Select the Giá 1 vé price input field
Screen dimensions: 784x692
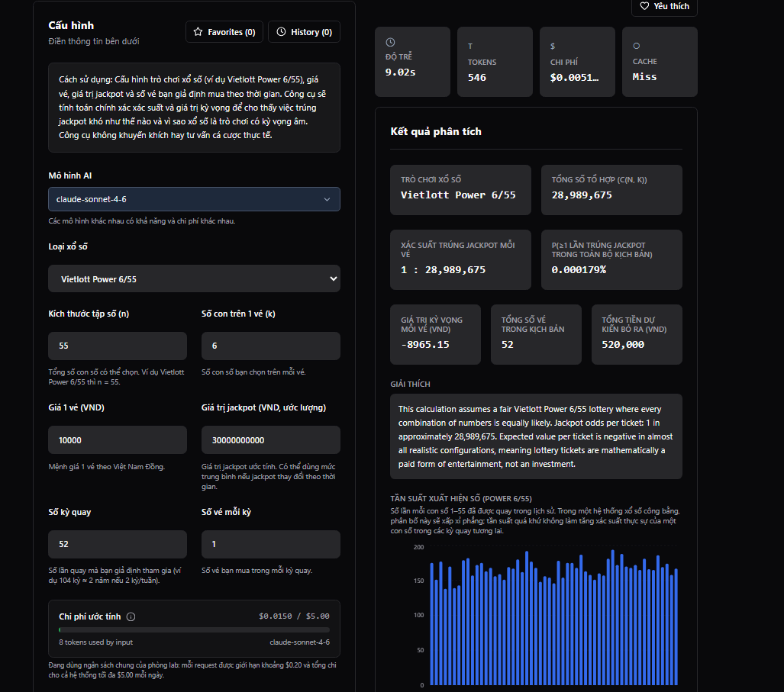117,439
